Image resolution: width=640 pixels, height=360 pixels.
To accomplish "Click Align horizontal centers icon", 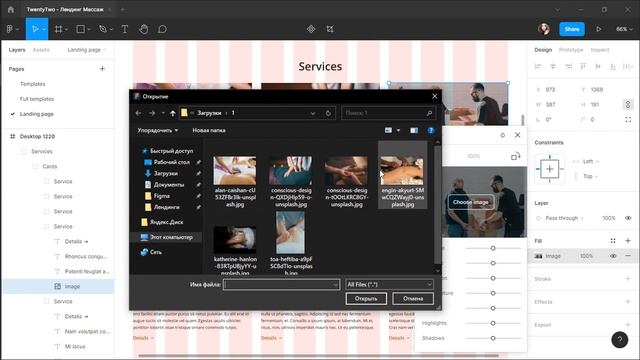I will (553, 67).
